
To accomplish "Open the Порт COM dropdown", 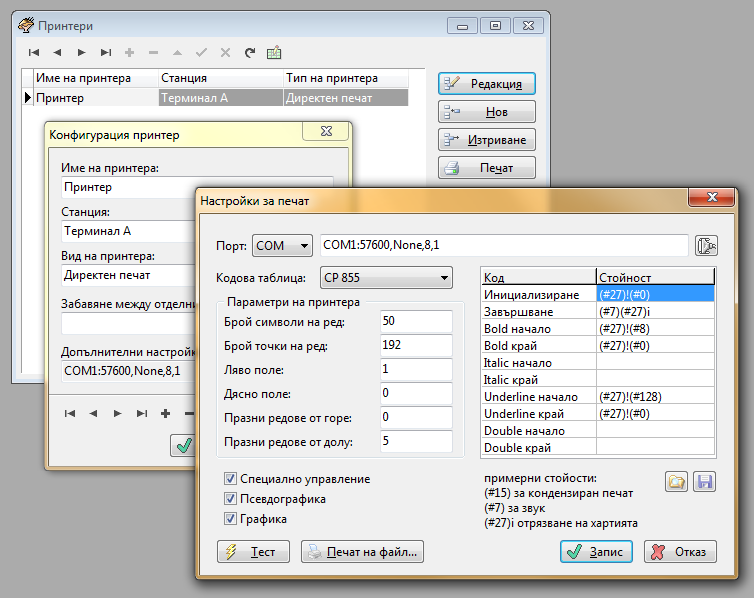I will pos(282,245).
